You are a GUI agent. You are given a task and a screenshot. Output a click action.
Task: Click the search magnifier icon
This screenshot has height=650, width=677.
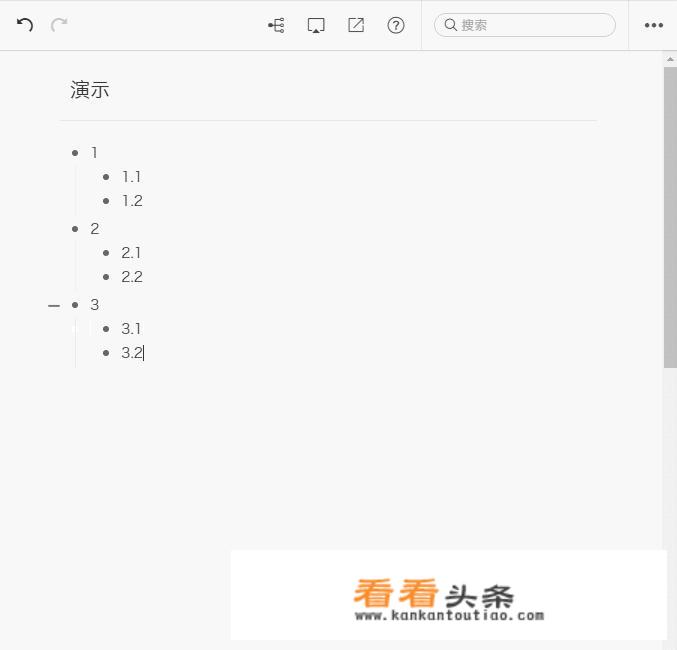click(x=450, y=25)
